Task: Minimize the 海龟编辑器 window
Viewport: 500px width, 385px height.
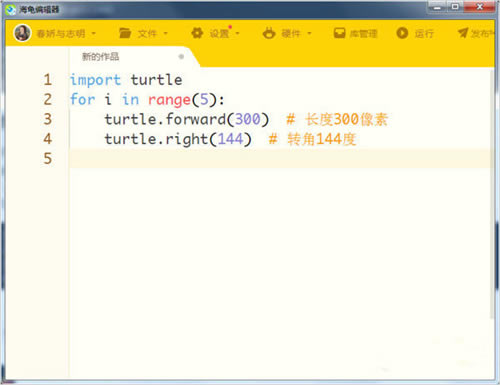Action: pos(437,7)
